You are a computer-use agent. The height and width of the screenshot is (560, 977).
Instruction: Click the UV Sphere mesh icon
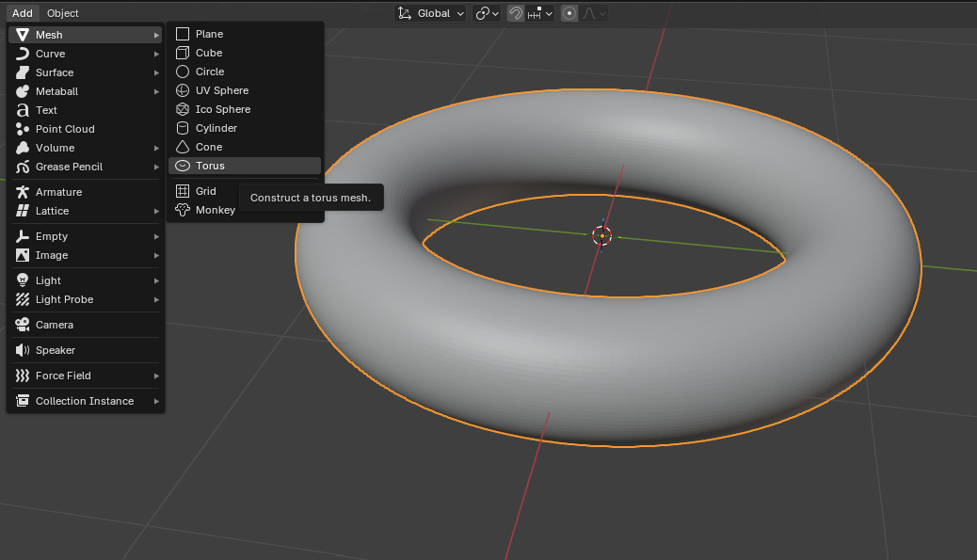coord(183,90)
